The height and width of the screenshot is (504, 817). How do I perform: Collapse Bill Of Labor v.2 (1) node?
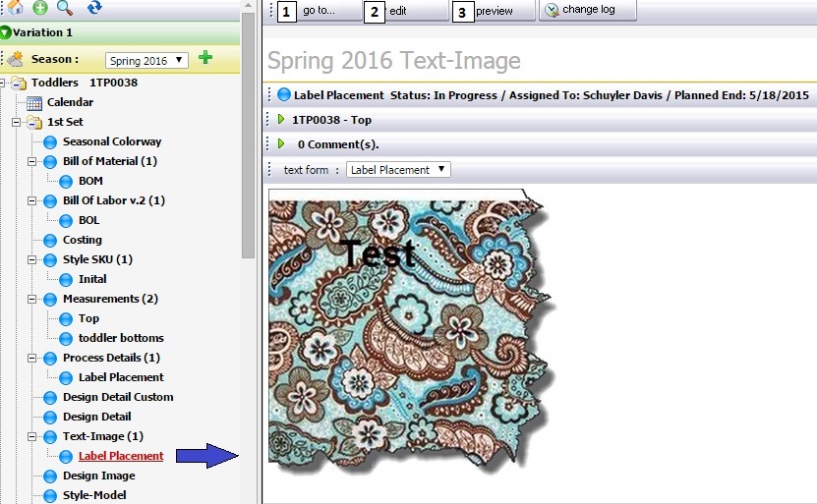[31, 201]
